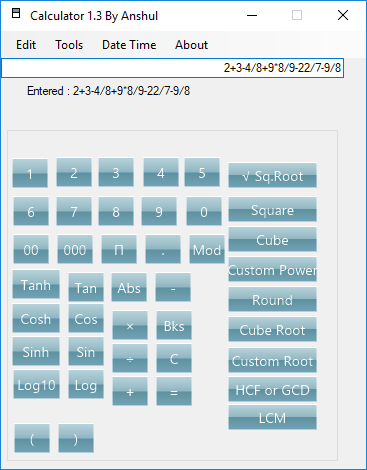This screenshot has height=470, width=367.
Task: Click the divide ÷ button
Action: [x=130, y=358]
